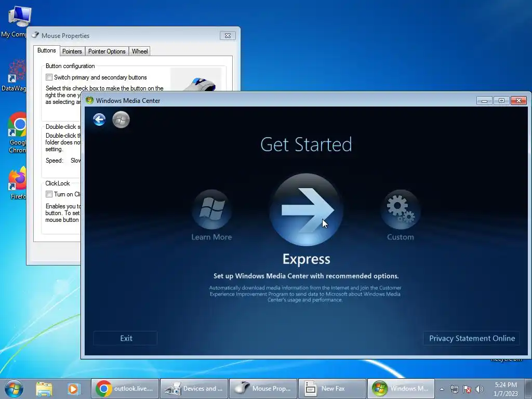The height and width of the screenshot is (399, 532).
Task: Minimize the Windows Media Center window
Action: 484,100
